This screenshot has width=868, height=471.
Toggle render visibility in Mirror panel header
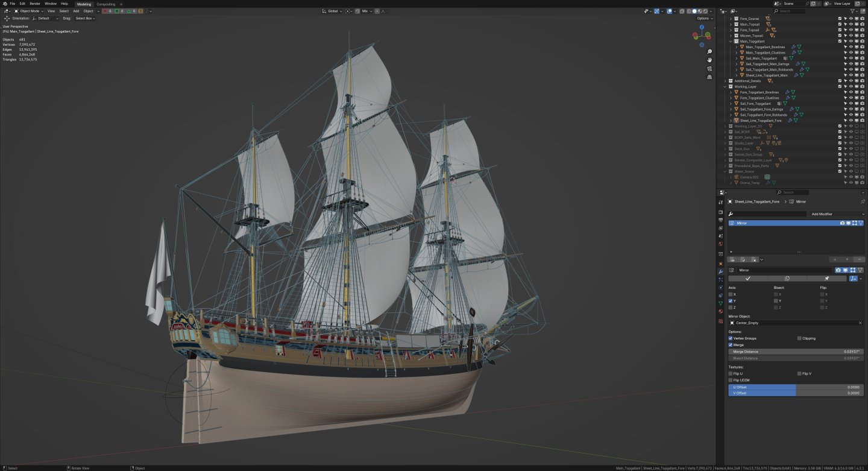click(x=838, y=270)
